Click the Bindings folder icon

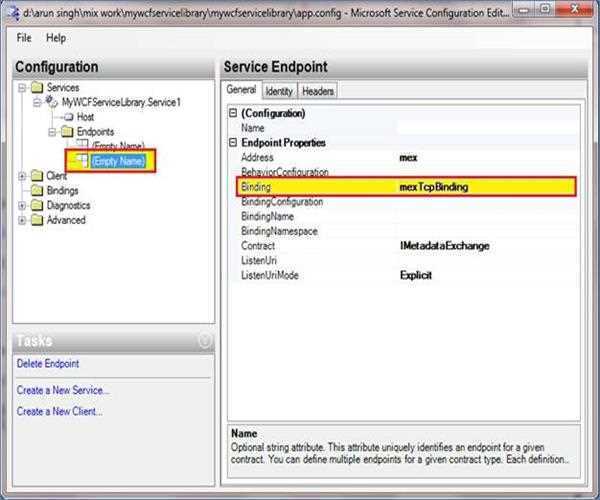[x=38, y=190]
